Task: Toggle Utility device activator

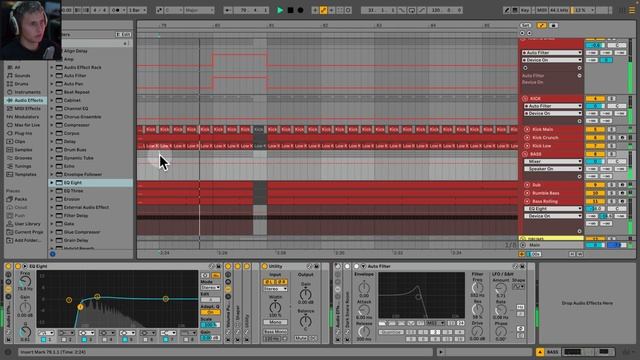Action: 264,266
